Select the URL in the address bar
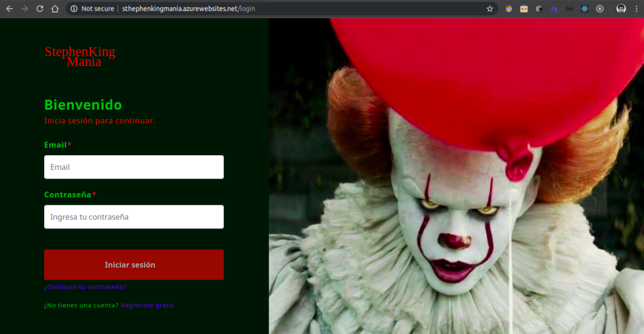 click(189, 9)
